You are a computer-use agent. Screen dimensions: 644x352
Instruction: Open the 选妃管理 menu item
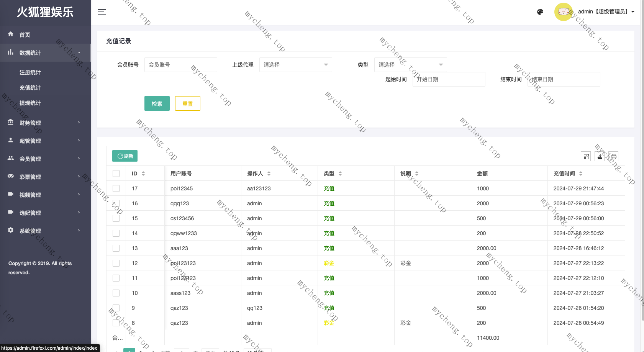point(30,213)
